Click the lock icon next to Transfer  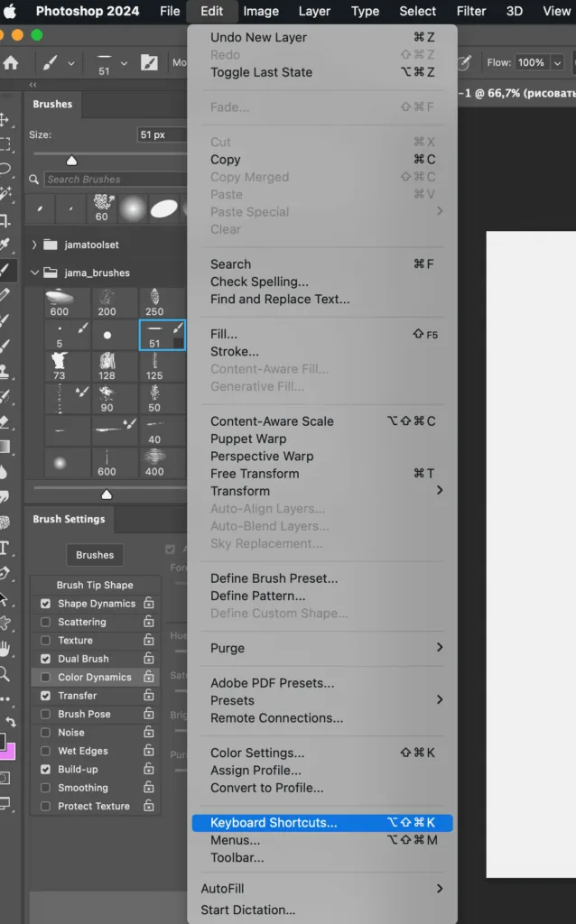coord(149,695)
